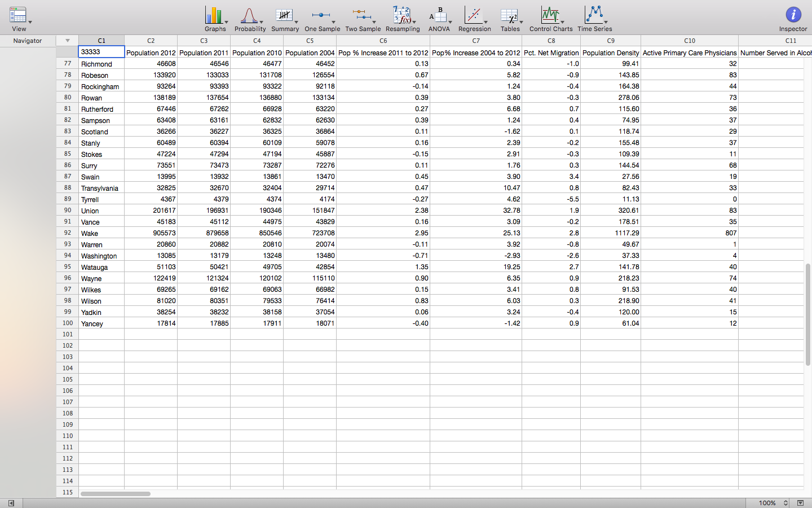Open the Regression tool
The height and width of the screenshot is (508, 812).
474,19
